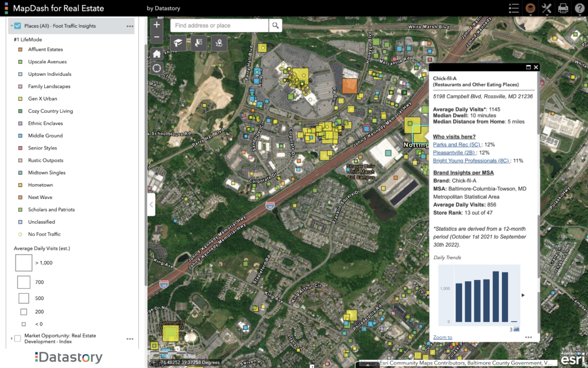Open Bright Young Professionals (8C) link
588x368 pixels.
[472, 160]
